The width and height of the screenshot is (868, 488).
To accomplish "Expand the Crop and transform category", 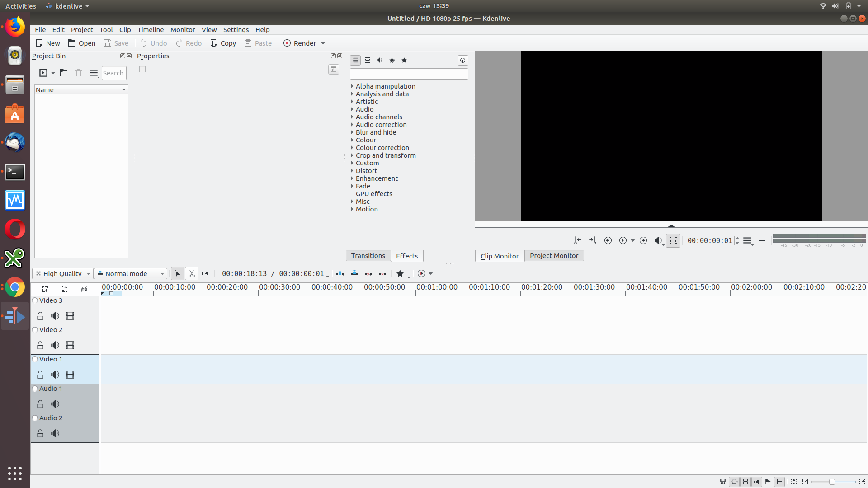I will (x=352, y=155).
